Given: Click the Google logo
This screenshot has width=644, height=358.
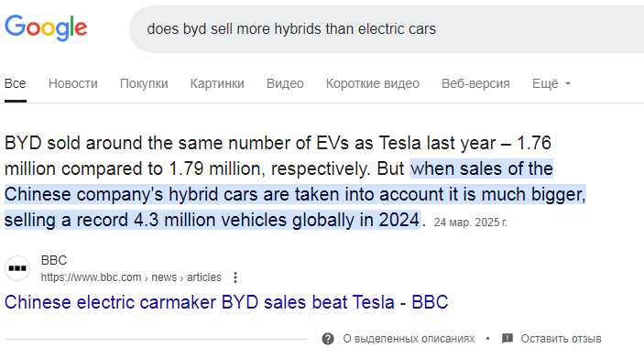Looking at the screenshot, I should tap(46, 27).
